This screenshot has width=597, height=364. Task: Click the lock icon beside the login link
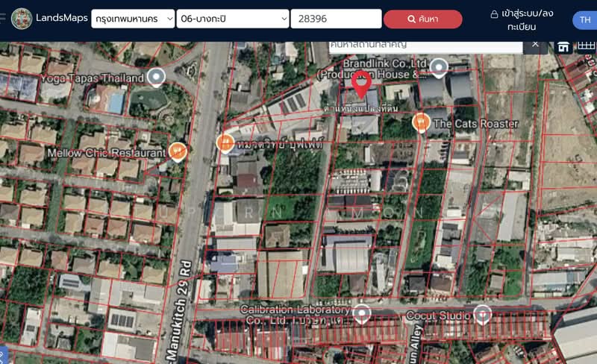pyautogui.click(x=494, y=14)
